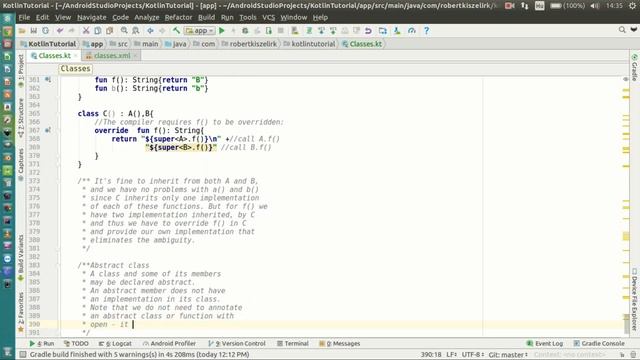Click gutter marker icon on line 361
Viewport: 640px width, 360px height.
[48, 80]
